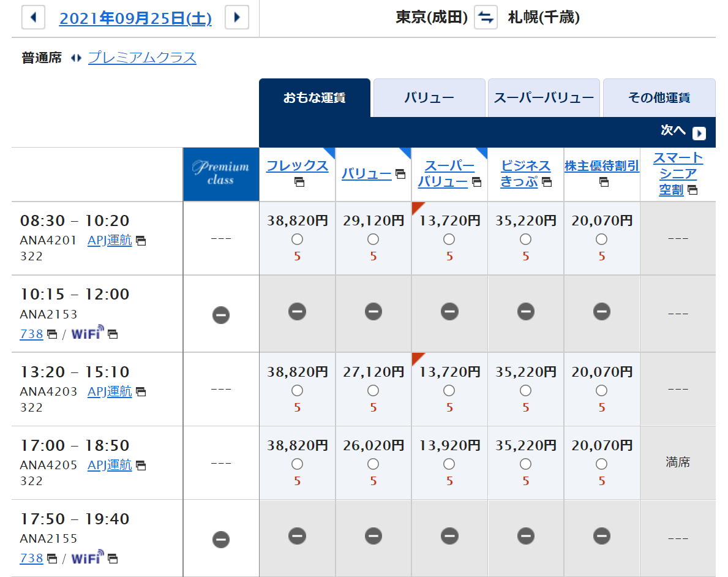Click class switch arrows beside 普通席
728x577 pixels.
[x=76, y=58]
